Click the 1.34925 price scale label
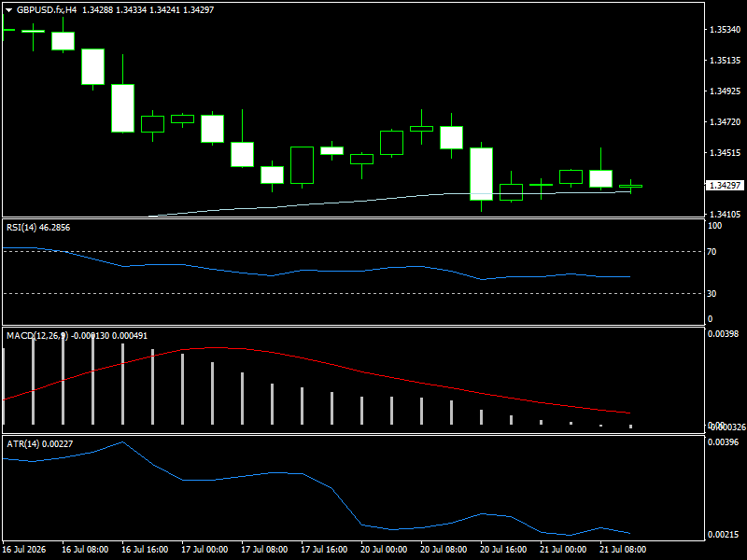 point(726,91)
